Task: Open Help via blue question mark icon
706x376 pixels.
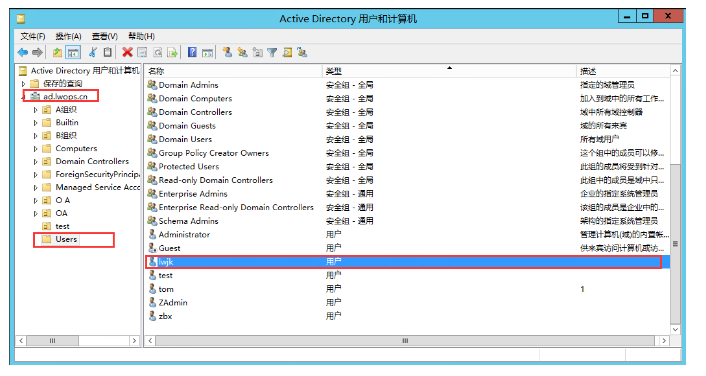Action: click(x=192, y=53)
